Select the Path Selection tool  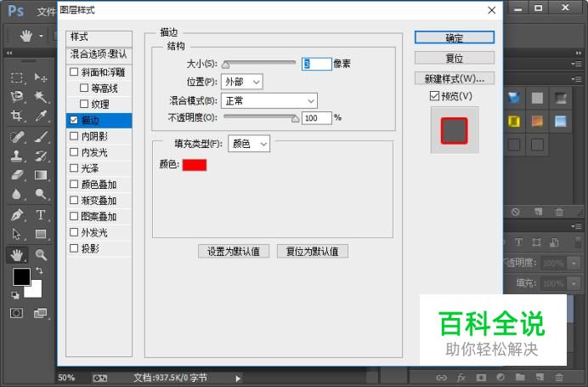[x=16, y=234]
